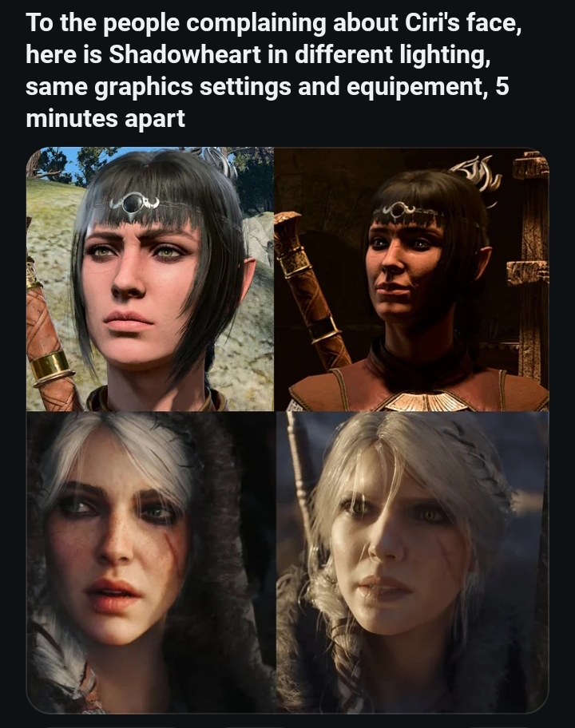The height and width of the screenshot is (728, 575).
Task: Open the daylight Shadowheart image
Action: [x=150, y=279]
